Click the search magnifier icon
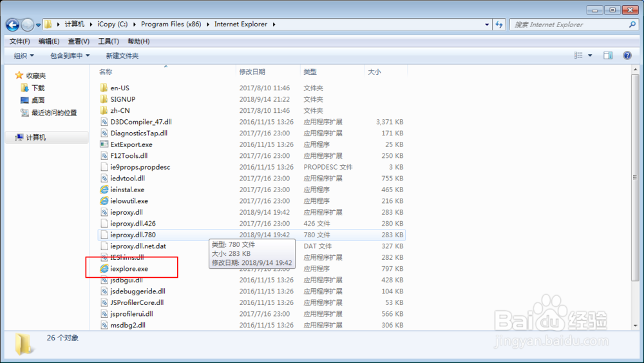 [632, 25]
